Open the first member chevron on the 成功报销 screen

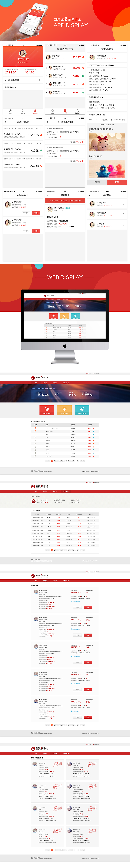point(124,204)
